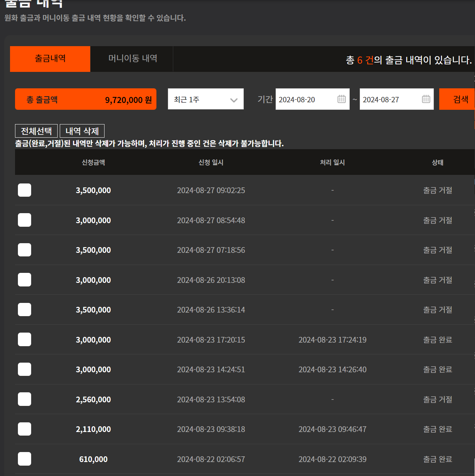Click the end date field 2024-08-27
The width and height of the screenshot is (475, 476).
click(x=397, y=99)
